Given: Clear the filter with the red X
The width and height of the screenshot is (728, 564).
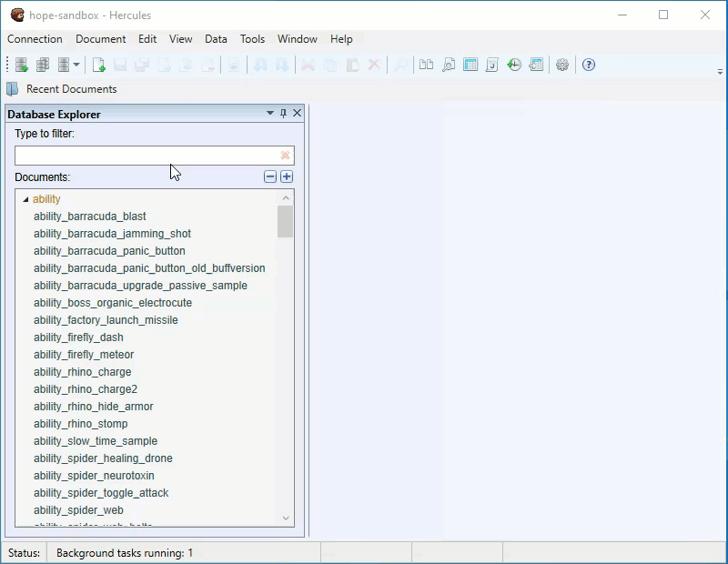Looking at the screenshot, I should pyautogui.click(x=285, y=156).
